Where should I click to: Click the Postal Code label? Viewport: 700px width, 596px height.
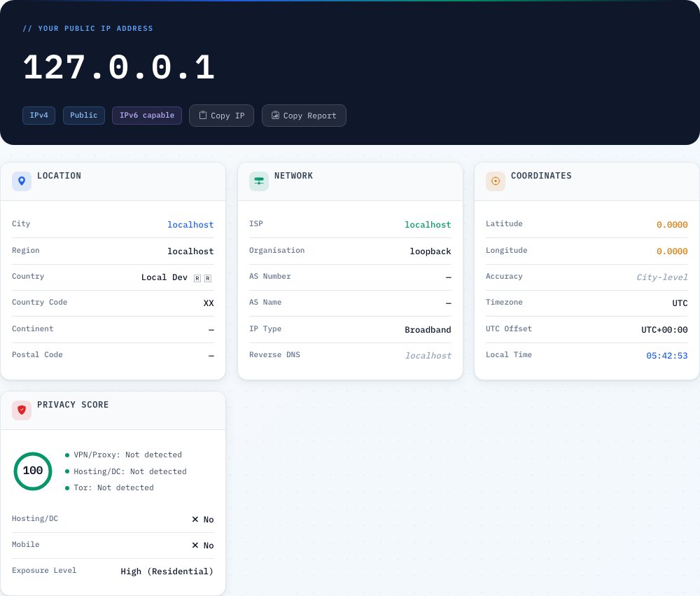[x=37, y=355]
